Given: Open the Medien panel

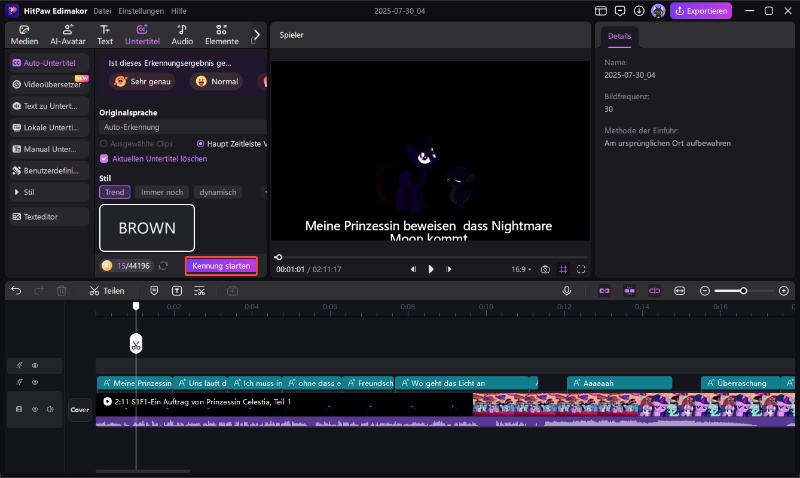Looking at the screenshot, I should pos(24,35).
